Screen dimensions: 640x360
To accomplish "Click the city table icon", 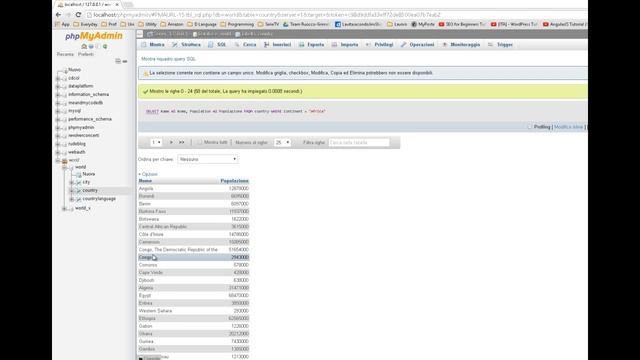I will point(78,182).
